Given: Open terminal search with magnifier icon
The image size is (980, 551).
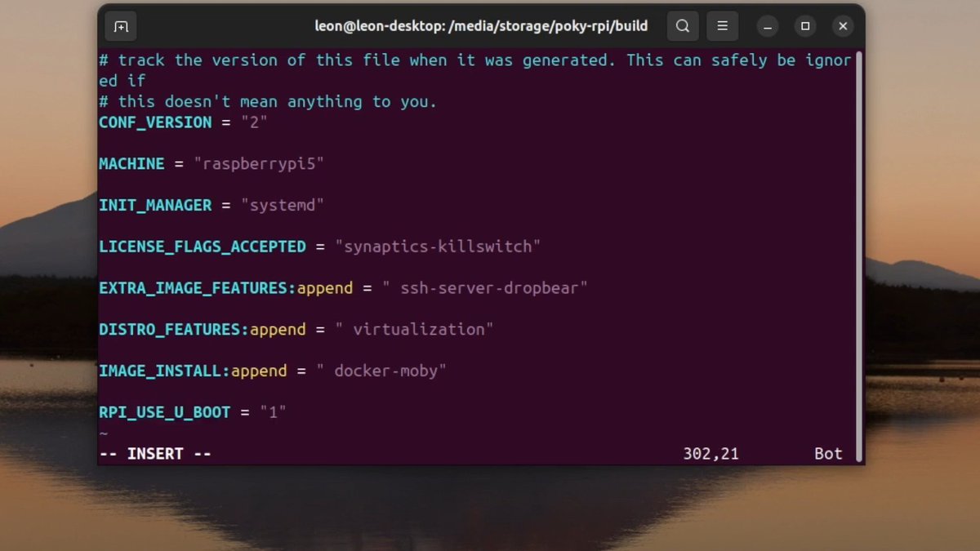Looking at the screenshot, I should tap(683, 26).
